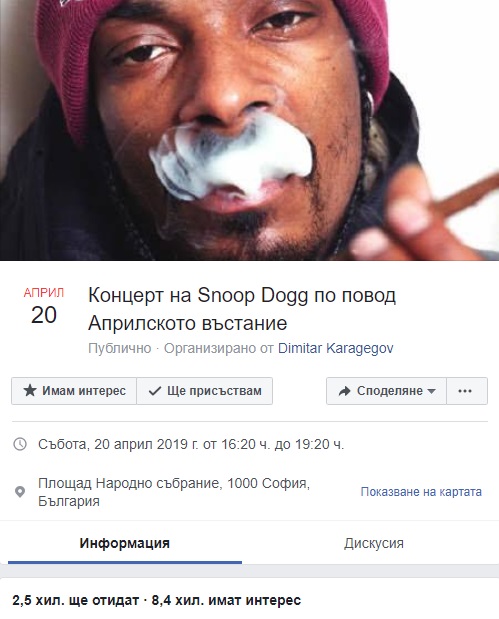The height and width of the screenshot is (619, 499).
Task: Click the clock icon beside the event date
Action: (20, 444)
